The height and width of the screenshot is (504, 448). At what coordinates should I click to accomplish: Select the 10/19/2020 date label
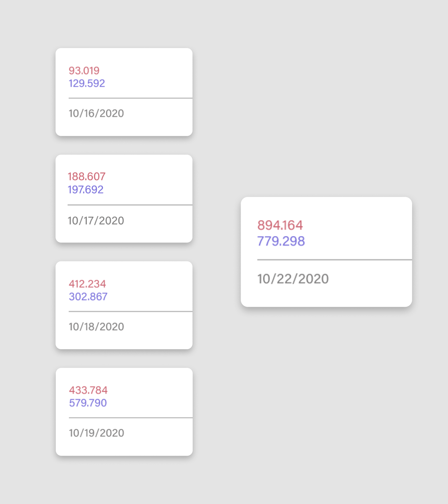coord(96,433)
